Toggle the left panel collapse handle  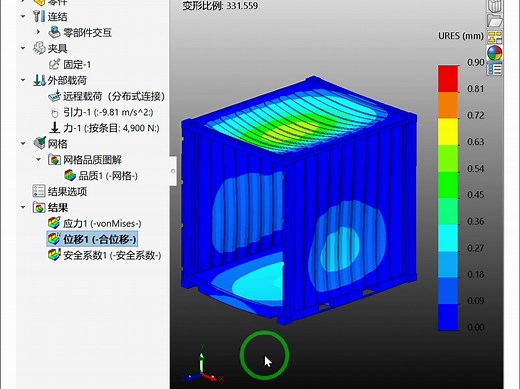pos(173,171)
